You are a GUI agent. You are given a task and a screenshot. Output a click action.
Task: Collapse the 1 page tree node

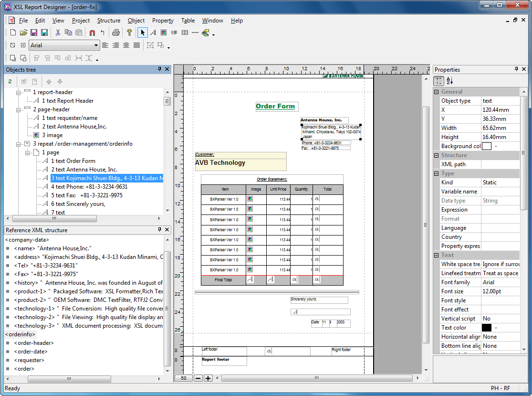click(28, 153)
